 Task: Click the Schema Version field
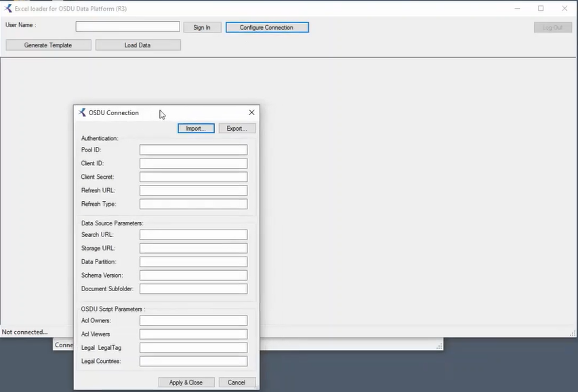pos(194,275)
